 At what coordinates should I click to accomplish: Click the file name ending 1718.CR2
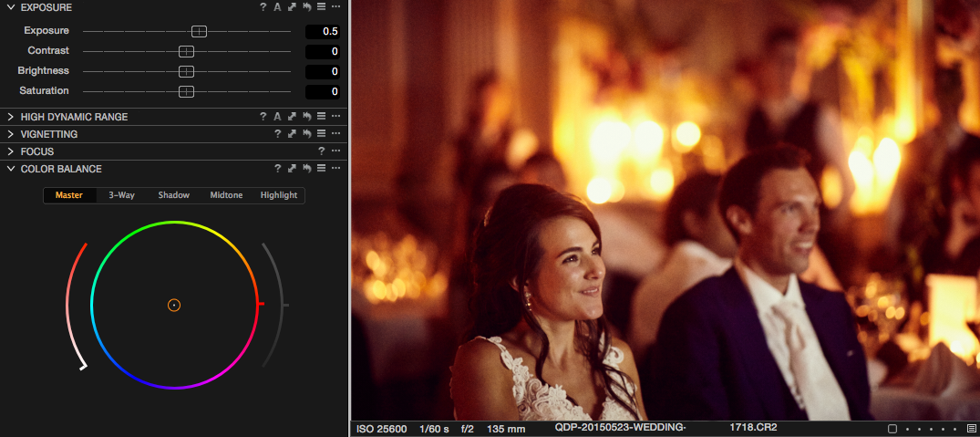[x=665, y=428]
